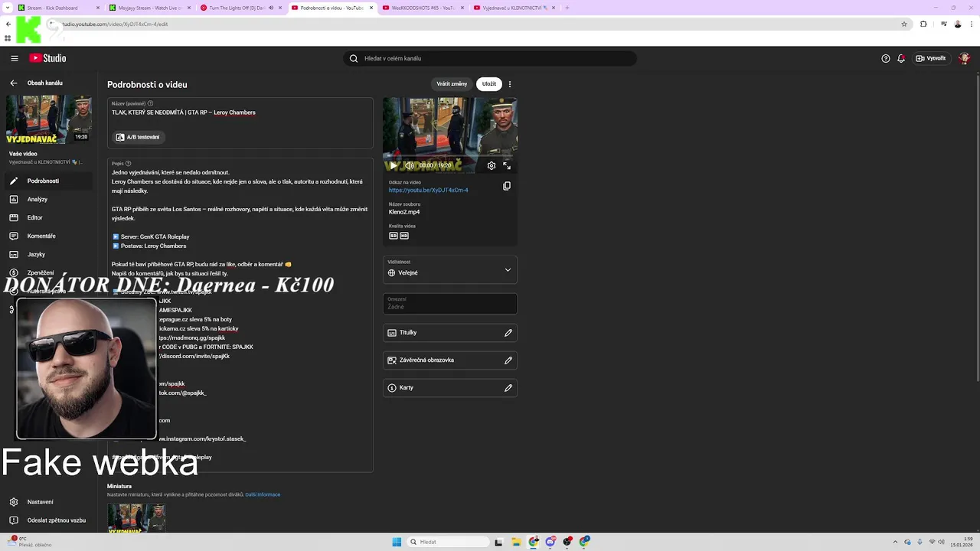
Task: Open the channel avatar account menu
Action: [x=964, y=58]
